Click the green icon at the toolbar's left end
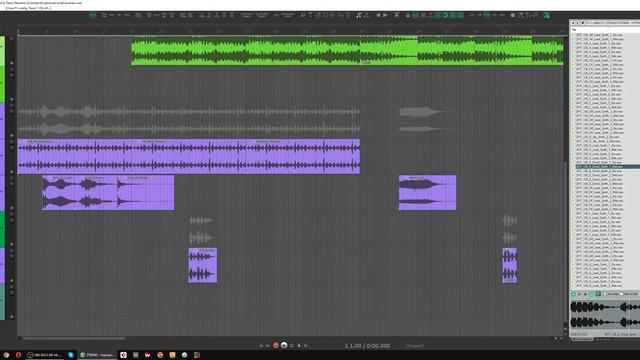This screenshot has width=640, height=360. (x=93, y=15)
